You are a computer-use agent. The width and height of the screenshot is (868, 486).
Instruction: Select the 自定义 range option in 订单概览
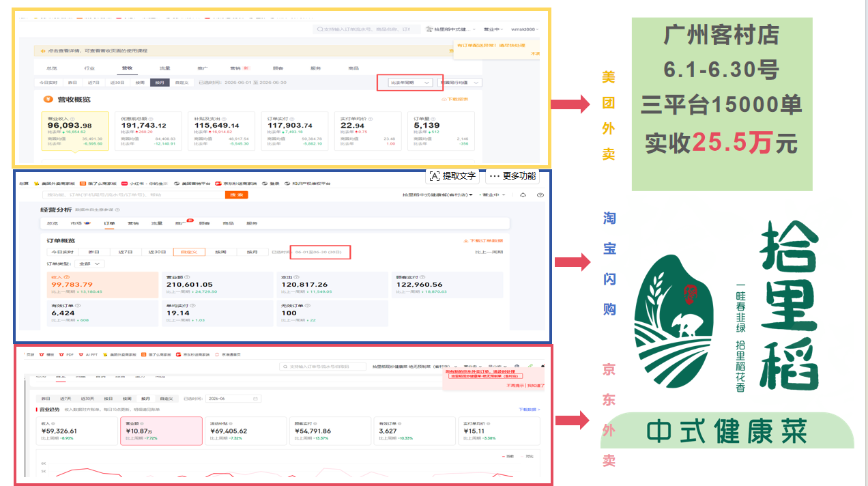tap(189, 252)
